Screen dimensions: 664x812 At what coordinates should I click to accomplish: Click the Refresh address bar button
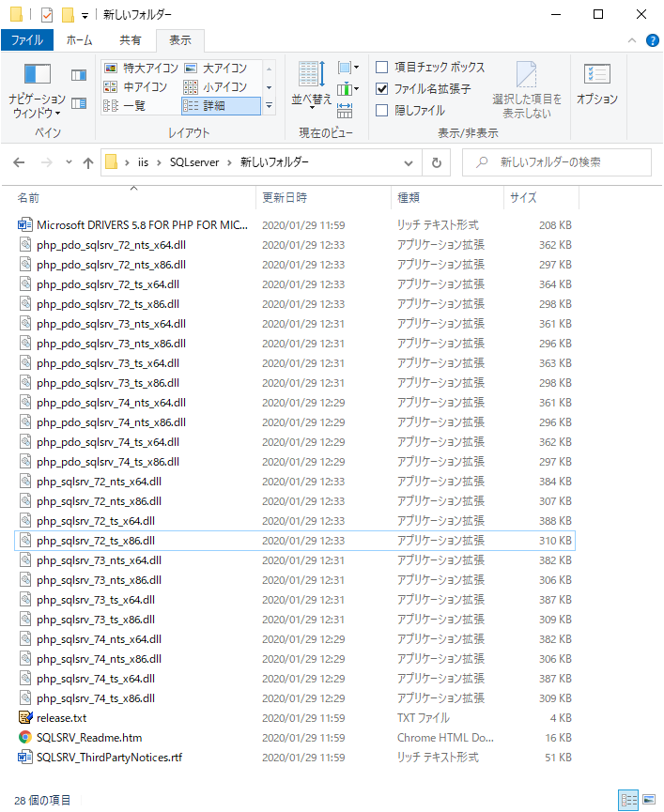pos(437,162)
